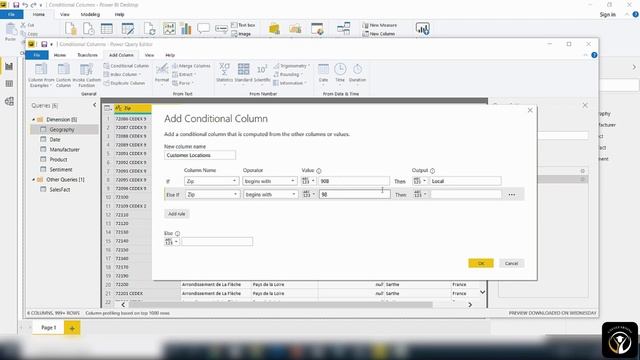Open Extract dropdown in ribbon
Image resolution: width=640 pixels, height=360 pixels.
tap(184, 74)
